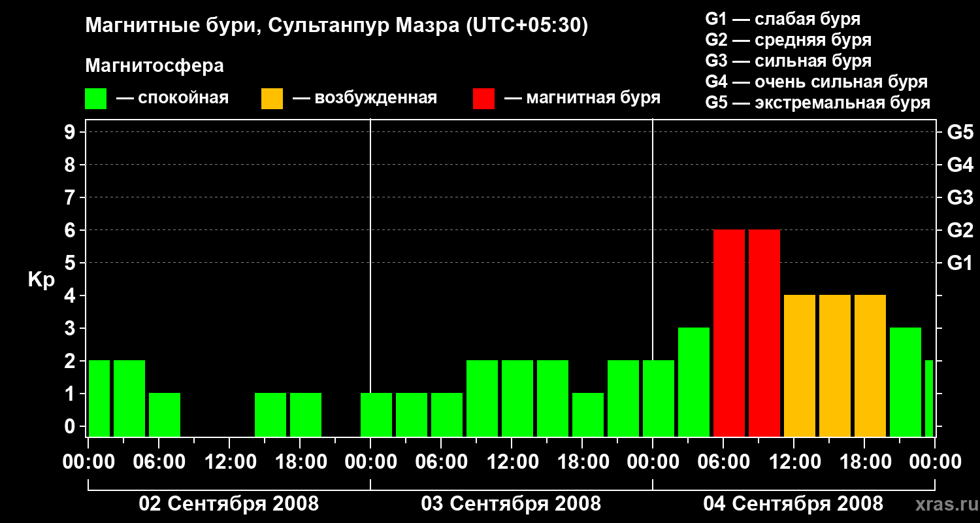Click the G5 label on right axis

960,132
